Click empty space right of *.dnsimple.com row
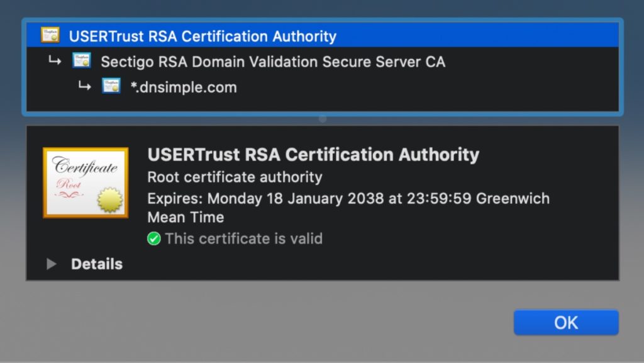The height and width of the screenshot is (363, 644). 428,87
